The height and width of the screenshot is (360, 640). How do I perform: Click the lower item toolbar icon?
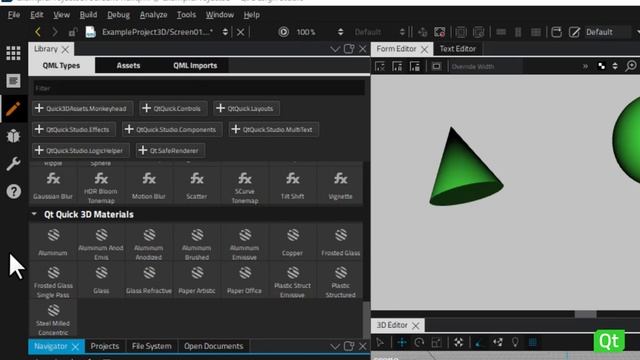[x=478, y=32]
